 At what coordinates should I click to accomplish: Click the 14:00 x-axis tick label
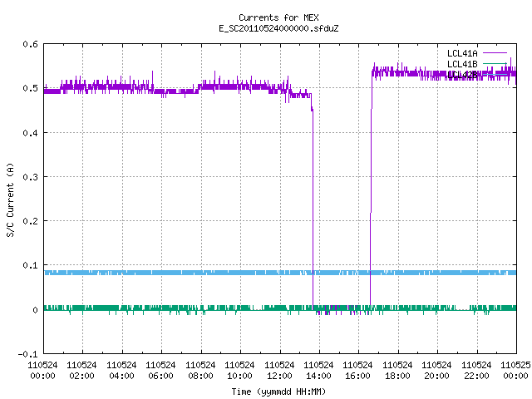click(x=318, y=376)
